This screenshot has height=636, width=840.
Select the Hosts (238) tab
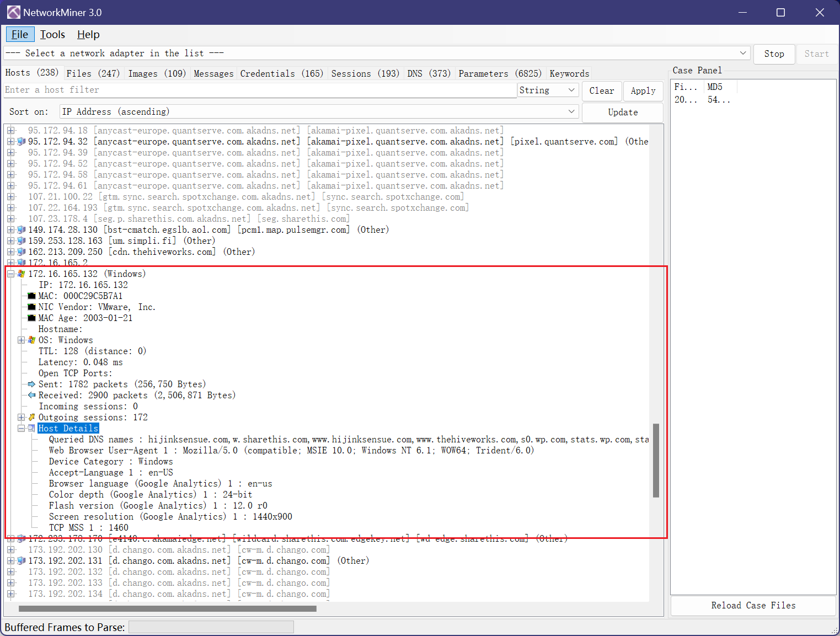[32, 72]
